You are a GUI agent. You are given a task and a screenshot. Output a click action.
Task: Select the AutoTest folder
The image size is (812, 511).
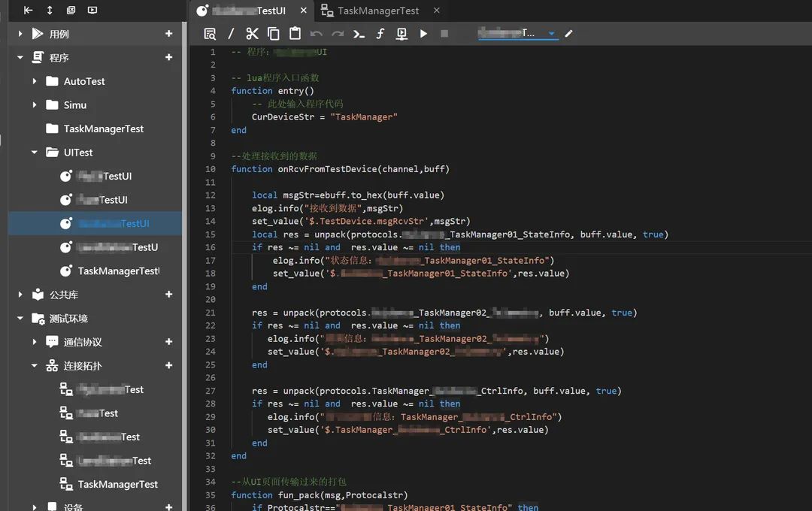point(84,81)
